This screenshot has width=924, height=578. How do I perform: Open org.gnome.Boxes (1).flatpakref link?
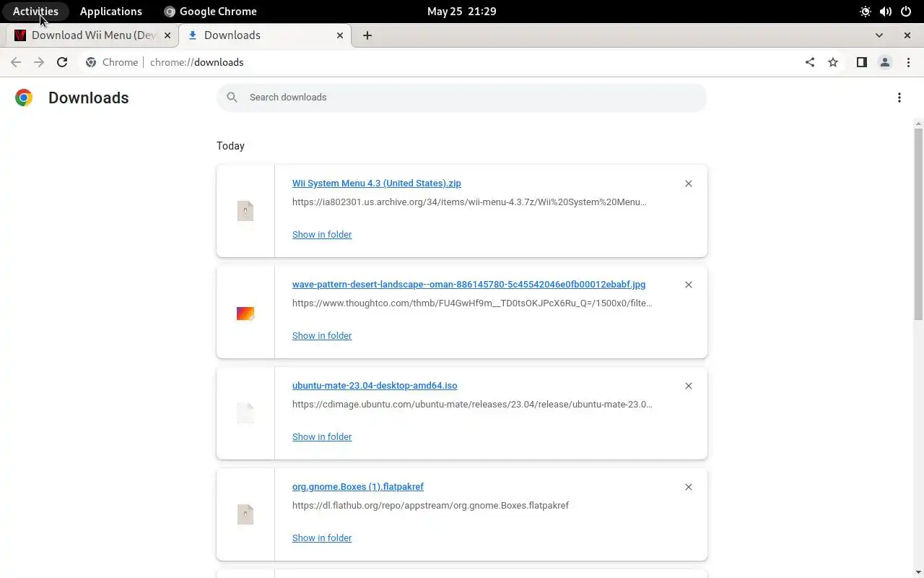coord(358,487)
